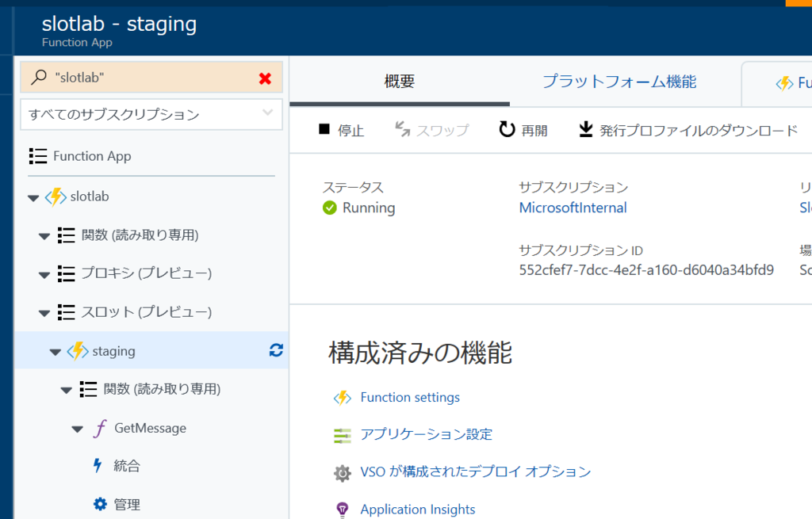
Task: Click 発行プロファイルのダウンロード button
Action: (x=688, y=131)
